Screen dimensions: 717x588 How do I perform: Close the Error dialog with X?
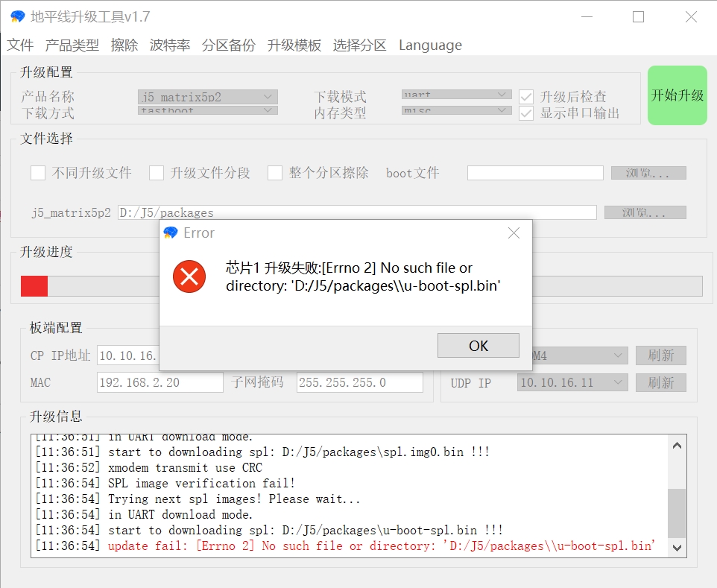tap(514, 233)
